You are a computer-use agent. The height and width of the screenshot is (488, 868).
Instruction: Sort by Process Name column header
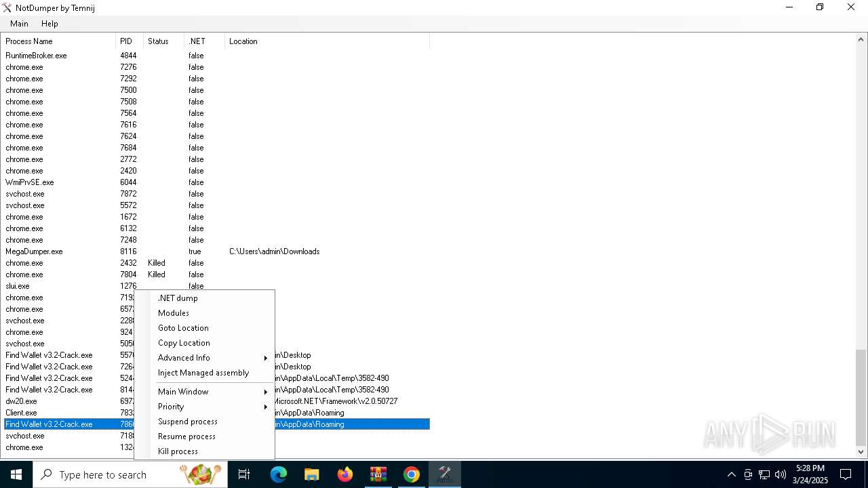point(58,41)
